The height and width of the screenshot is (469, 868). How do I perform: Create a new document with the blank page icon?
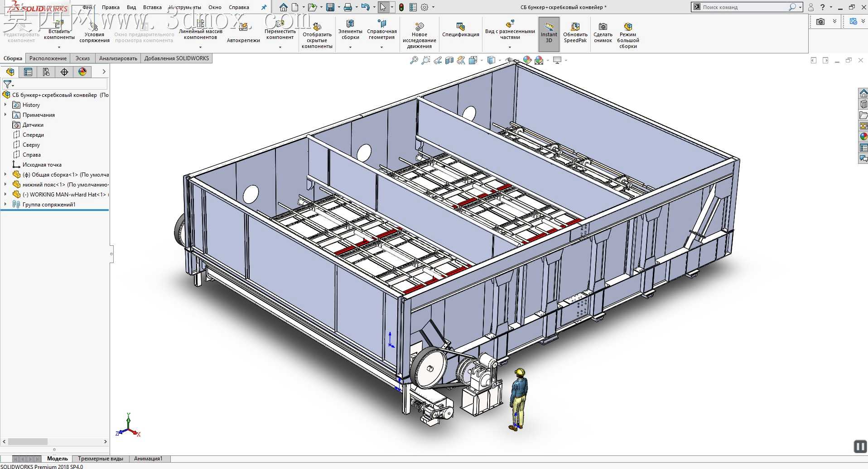295,7
